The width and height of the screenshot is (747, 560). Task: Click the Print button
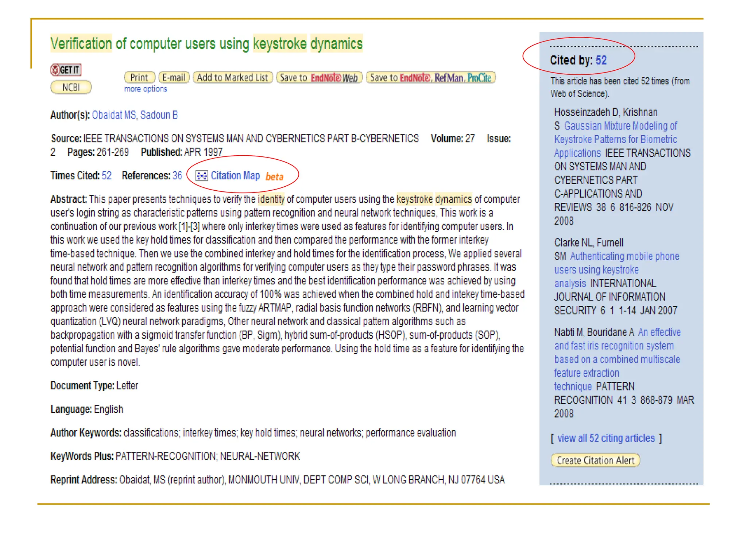tap(139, 77)
